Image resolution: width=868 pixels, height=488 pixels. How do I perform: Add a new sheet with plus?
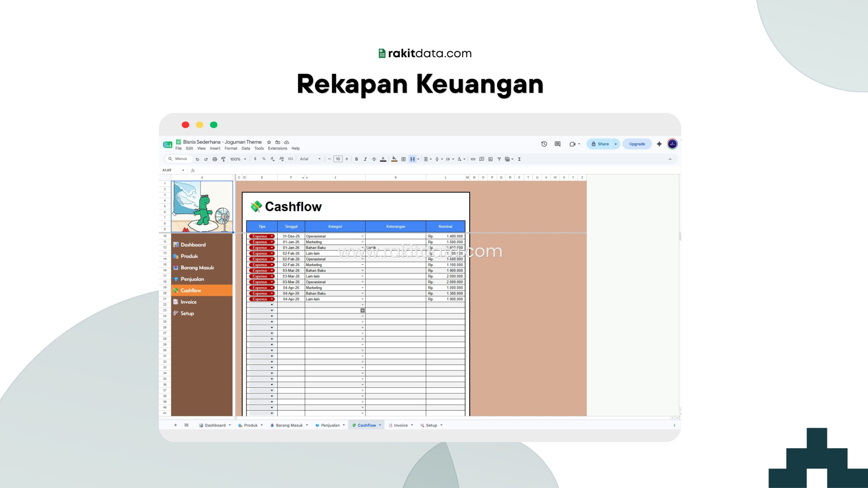(x=175, y=425)
